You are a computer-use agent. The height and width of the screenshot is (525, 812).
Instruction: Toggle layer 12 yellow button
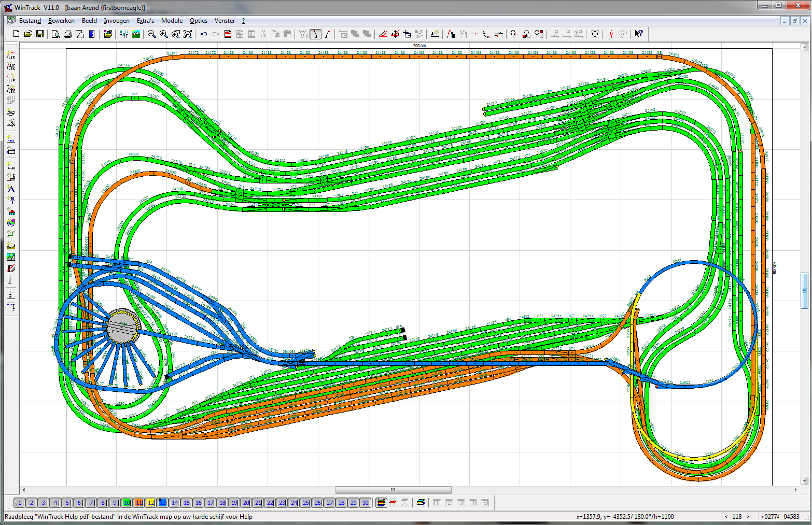[x=151, y=503]
